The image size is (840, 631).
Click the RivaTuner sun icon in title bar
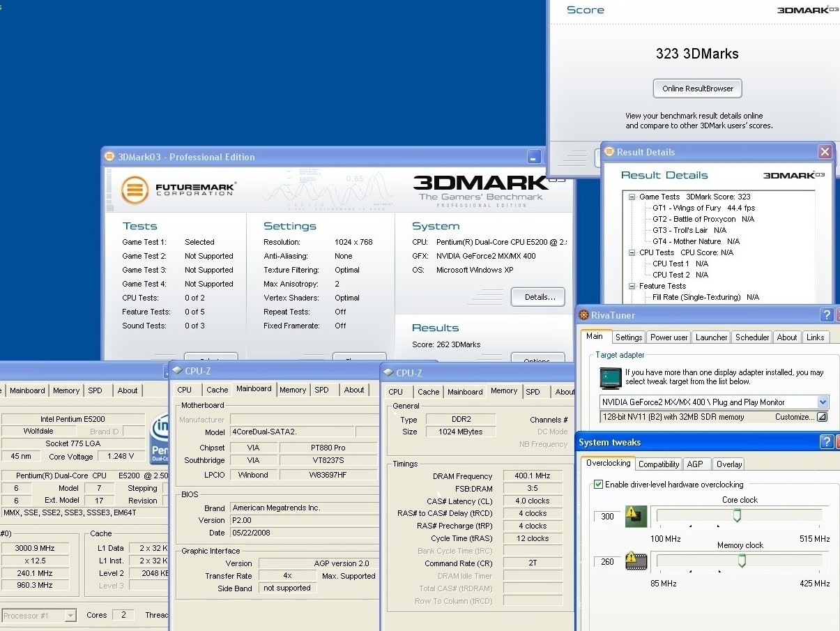click(584, 314)
